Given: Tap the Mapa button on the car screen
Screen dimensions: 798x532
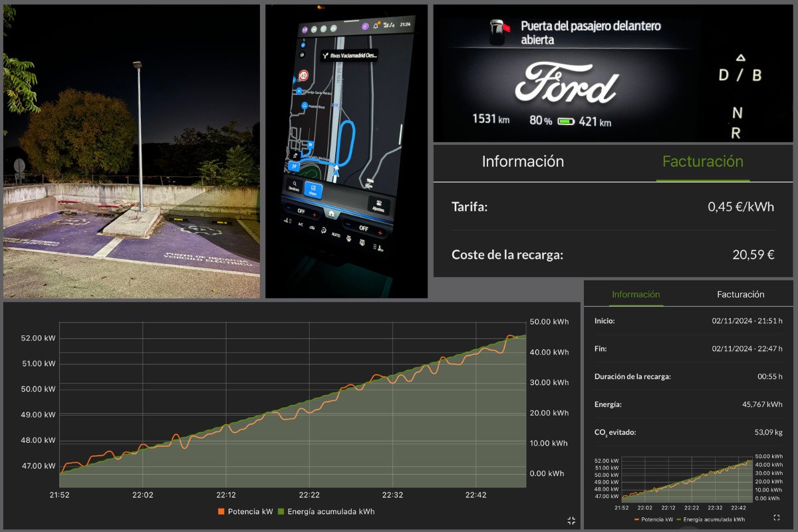Looking at the screenshot, I should coord(313,190).
